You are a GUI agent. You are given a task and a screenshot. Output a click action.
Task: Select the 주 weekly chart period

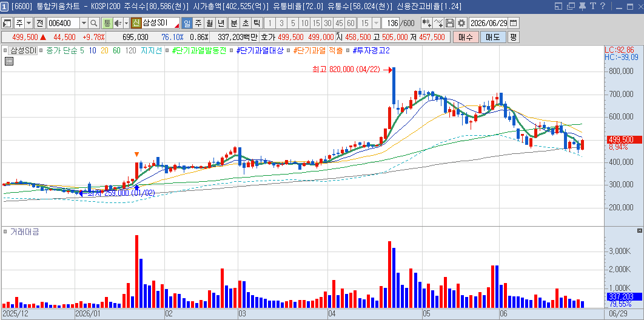coord(198,23)
